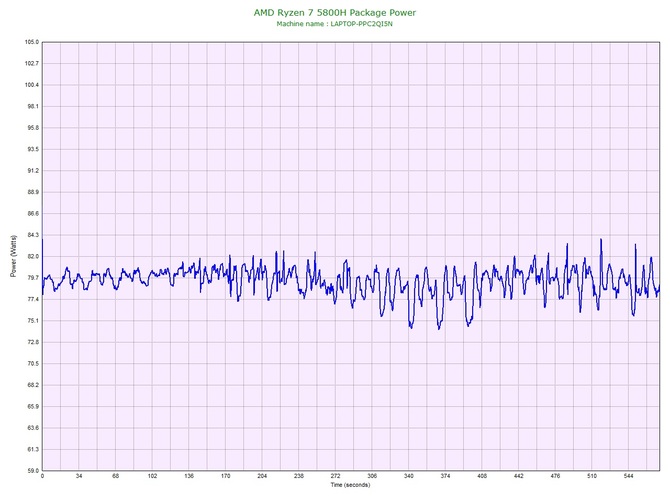Click the 'Machine name : LAPTOP-PPC2QI5N' subtitle
This screenshot has width=670, height=502.
[x=335, y=24]
